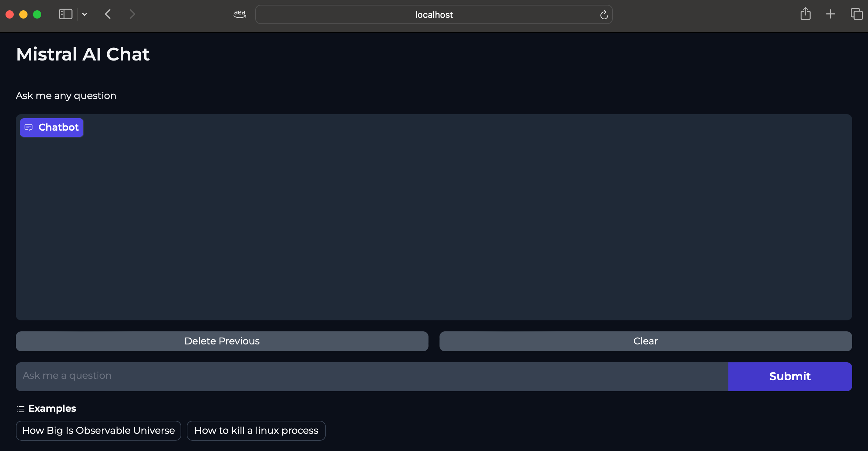Click the forward navigation arrow
The image size is (868, 451).
point(132,14)
